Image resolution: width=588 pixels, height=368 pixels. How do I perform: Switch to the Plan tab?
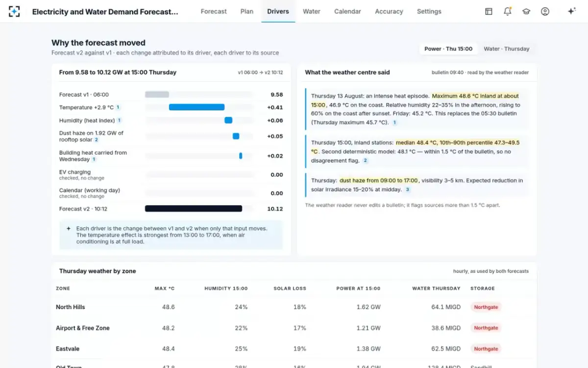[x=247, y=11]
